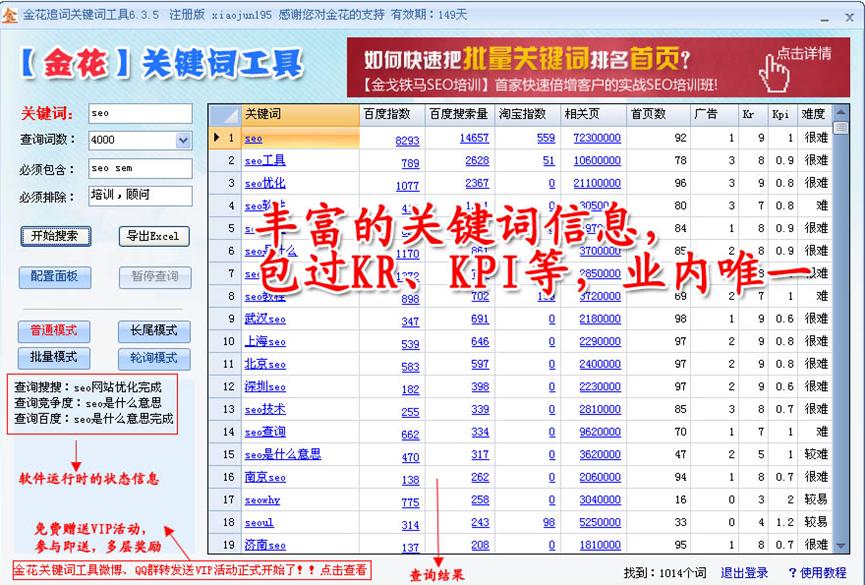The height and width of the screenshot is (585, 865).
Task: Sort by 相关页 column header
Action: (x=593, y=114)
